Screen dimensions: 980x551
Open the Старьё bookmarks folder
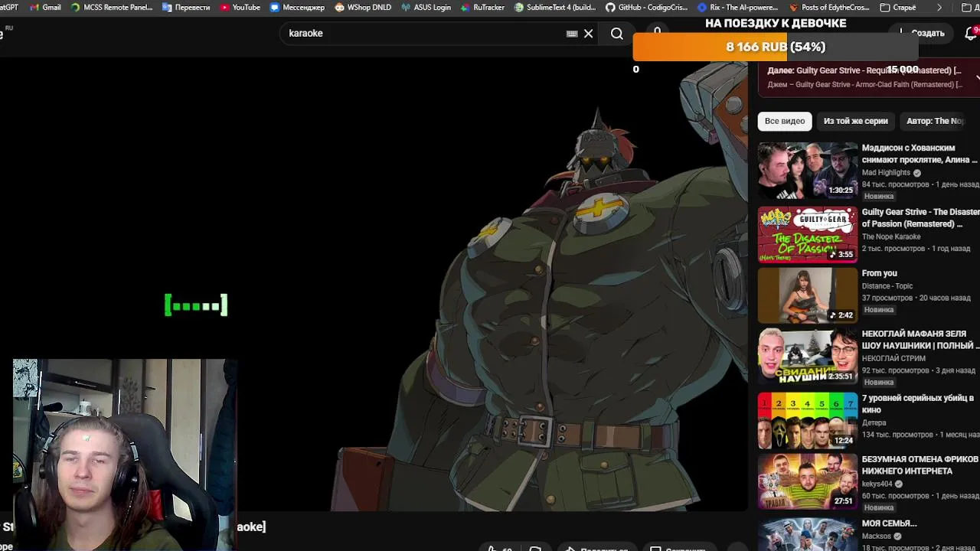click(x=898, y=7)
